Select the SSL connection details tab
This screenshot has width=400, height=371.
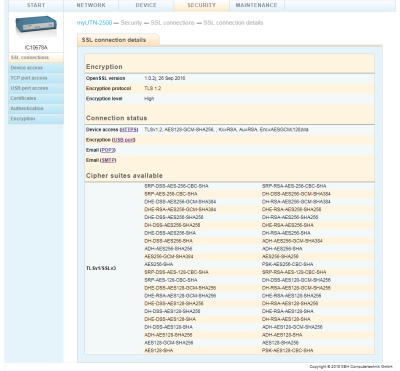tap(118, 40)
